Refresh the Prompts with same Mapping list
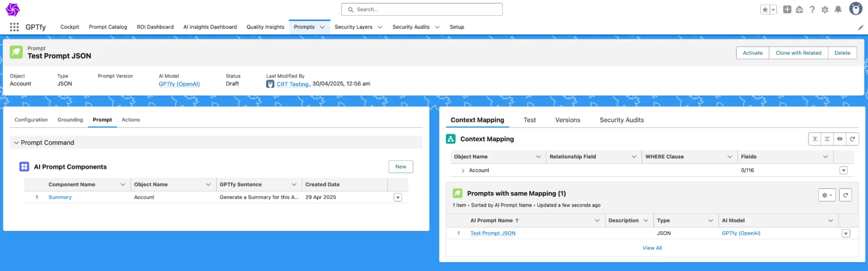This screenshot has width=868, height=271. (x=845, y=195)
